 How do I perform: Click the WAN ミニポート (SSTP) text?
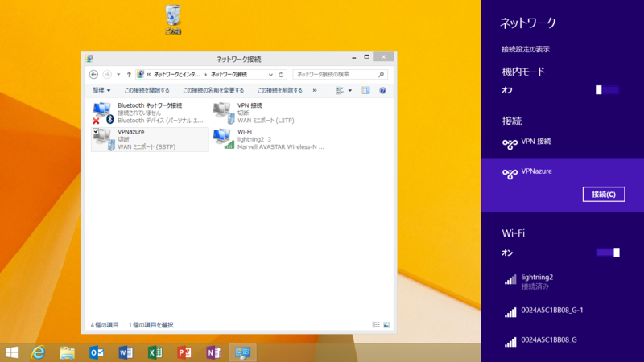pos(147,146)
